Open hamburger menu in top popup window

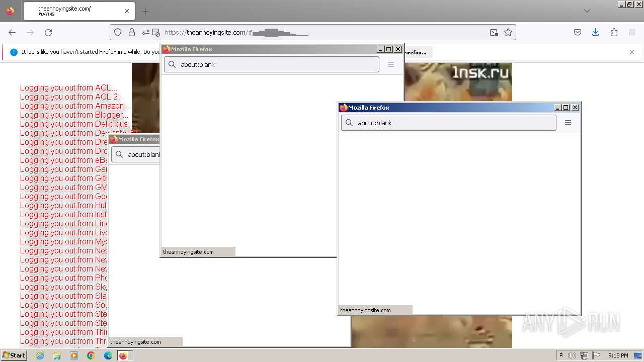pyautogui.click(x=391, y=64)
